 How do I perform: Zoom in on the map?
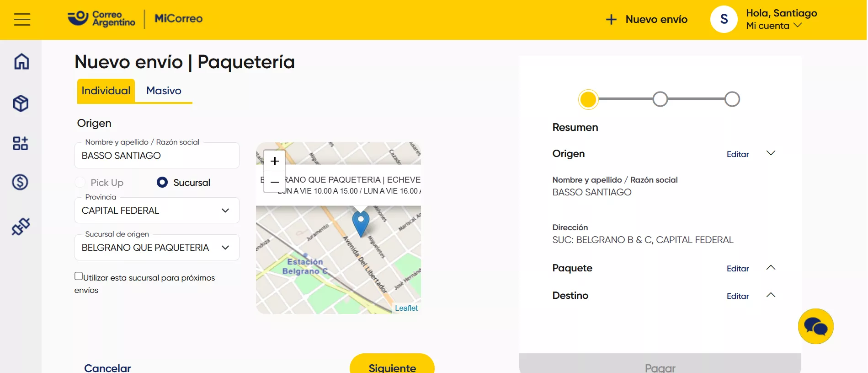[275, 161]
